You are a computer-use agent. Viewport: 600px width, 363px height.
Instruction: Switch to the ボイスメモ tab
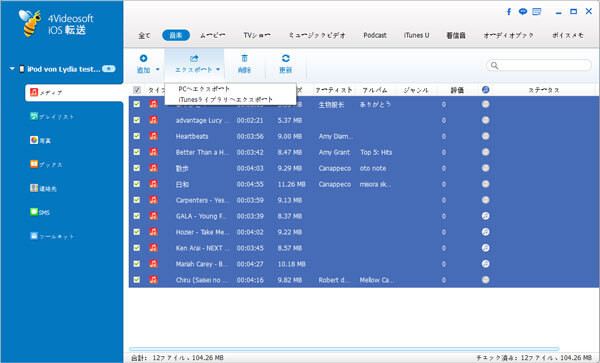point(567,35)
